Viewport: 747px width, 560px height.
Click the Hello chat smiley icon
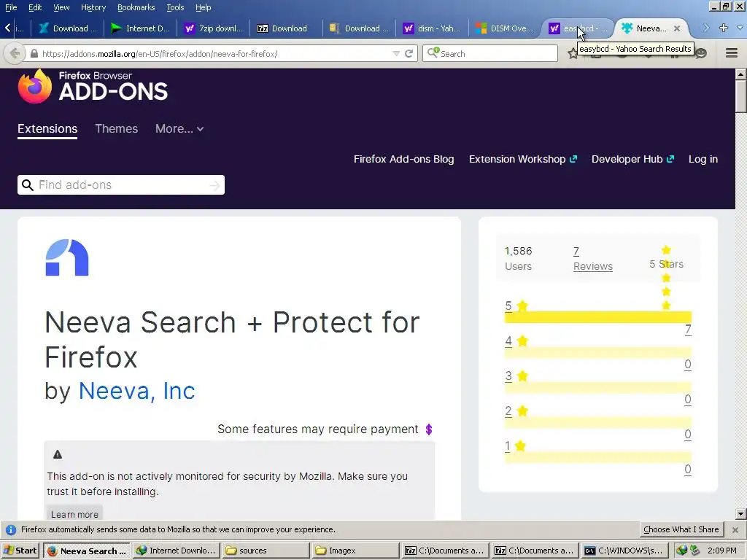701,53
